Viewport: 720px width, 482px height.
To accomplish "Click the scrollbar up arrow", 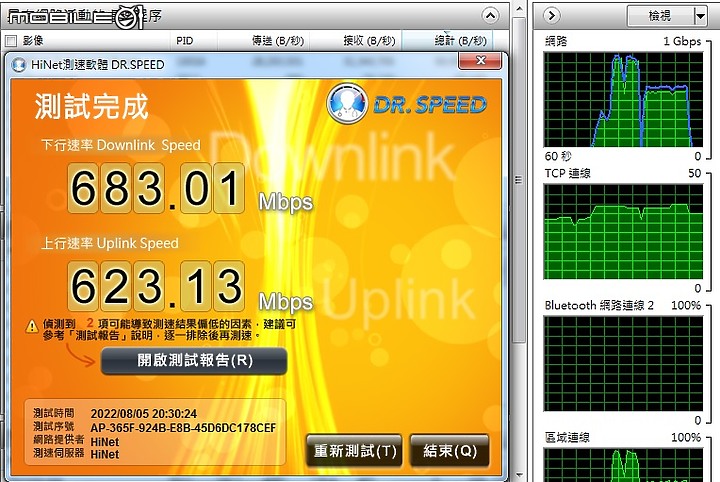I will coord(519,9).
